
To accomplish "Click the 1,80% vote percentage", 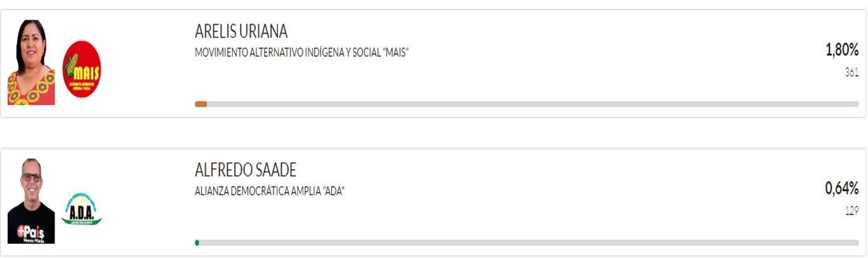I will coord(842,49).
